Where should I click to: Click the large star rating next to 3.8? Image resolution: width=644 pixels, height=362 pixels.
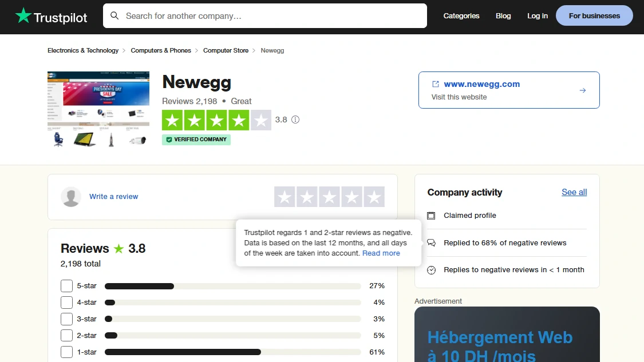pyautogui.click(x=216, y=120)
